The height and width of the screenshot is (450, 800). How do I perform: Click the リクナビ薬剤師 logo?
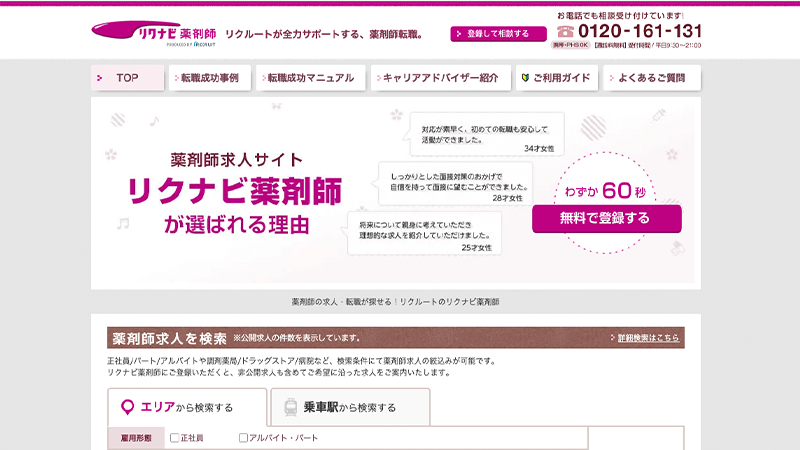[154, 34]
